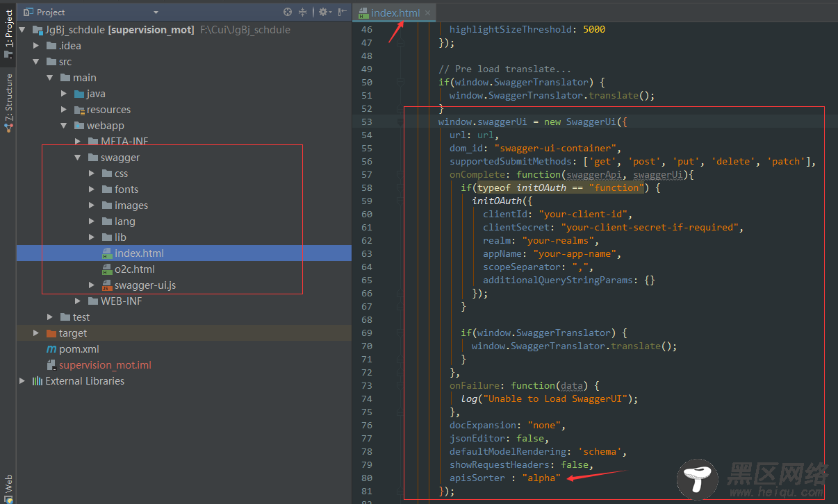This screenshot has width=838, height=504.
Task: Expand the fonts folder arrow
Action: [92, 190]
